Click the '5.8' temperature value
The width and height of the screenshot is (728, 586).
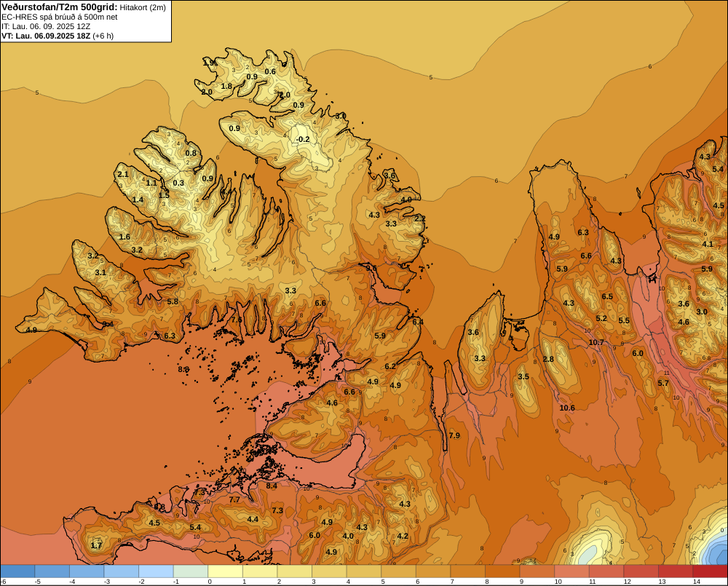click(173, 301)
